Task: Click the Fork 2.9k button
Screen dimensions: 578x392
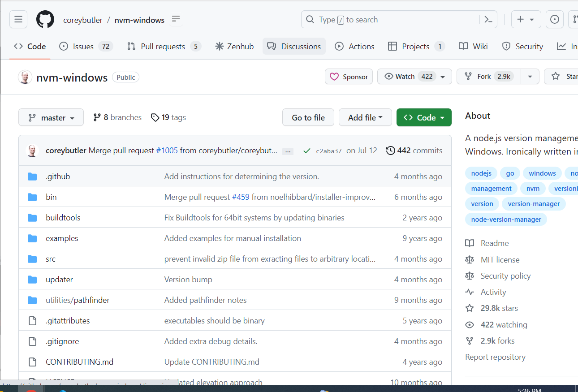Action: click(488, 77)
